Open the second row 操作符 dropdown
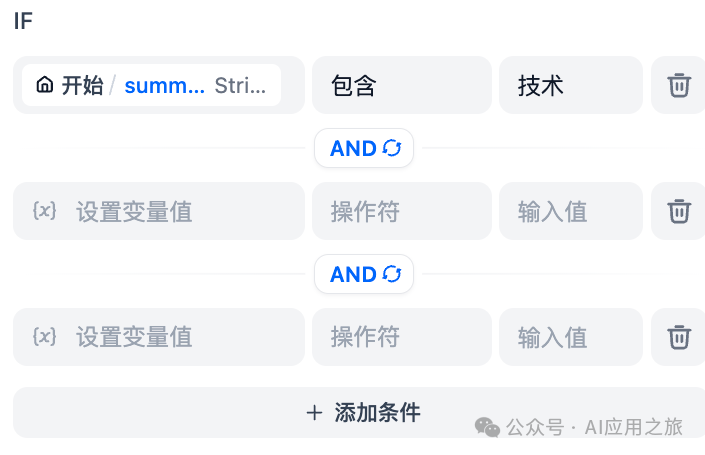Screen dimensions: 705x455 click(x=401, y=211)
